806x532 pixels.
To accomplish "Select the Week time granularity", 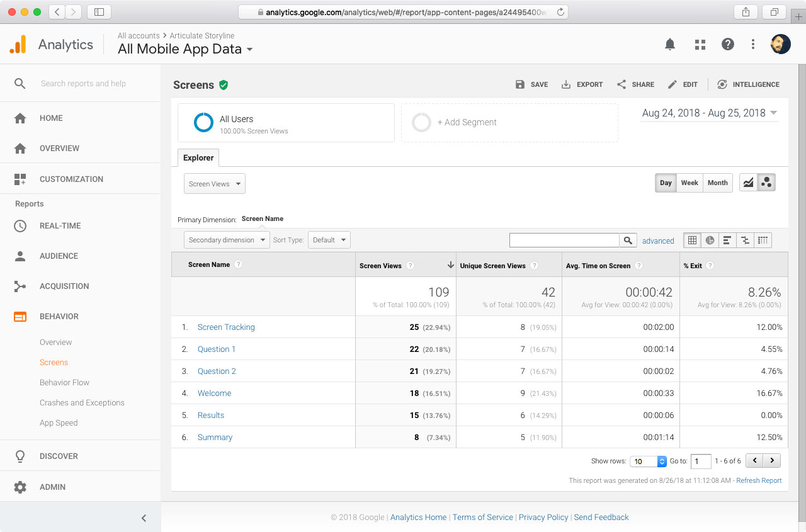I will click(690, 183).
